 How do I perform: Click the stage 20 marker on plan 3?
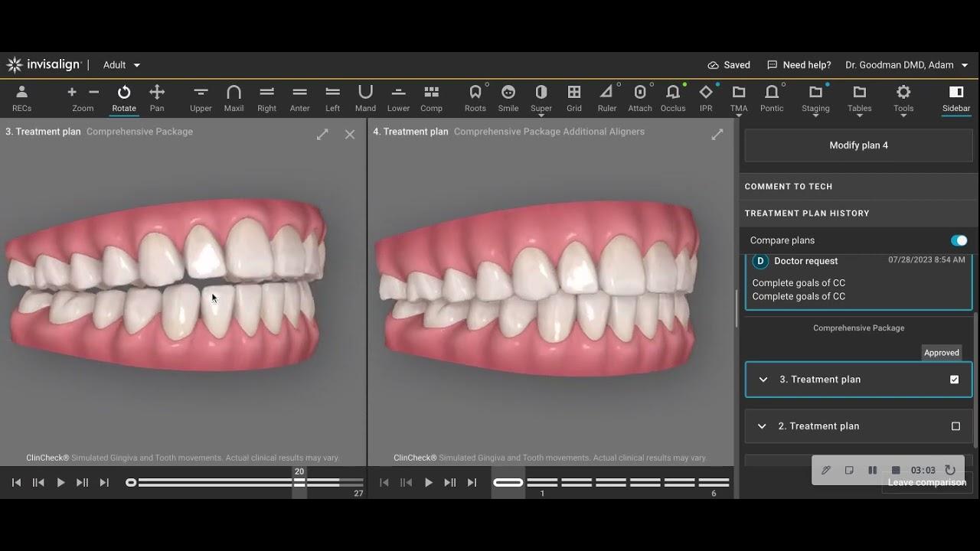(299, 482)
